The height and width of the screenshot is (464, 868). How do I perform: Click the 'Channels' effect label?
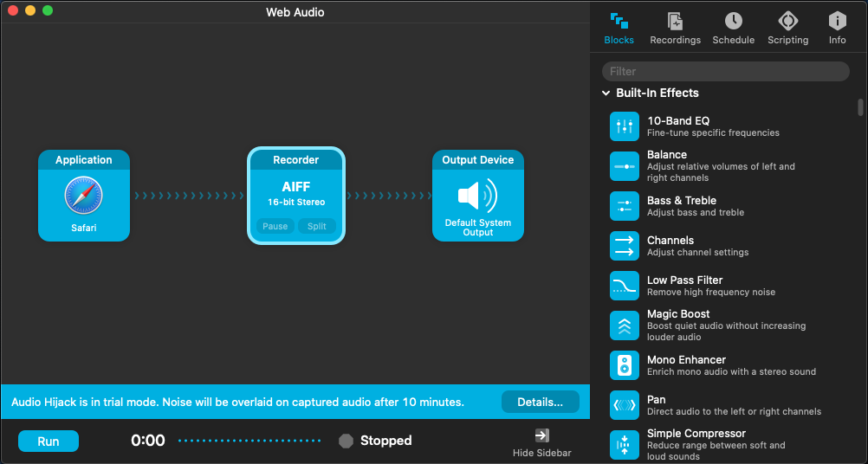[670, 240]
